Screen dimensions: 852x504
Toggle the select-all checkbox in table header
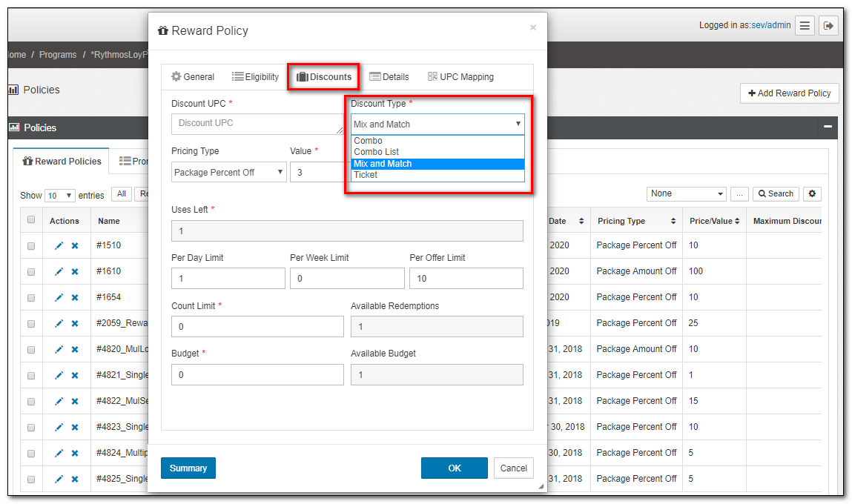[31, 220]
